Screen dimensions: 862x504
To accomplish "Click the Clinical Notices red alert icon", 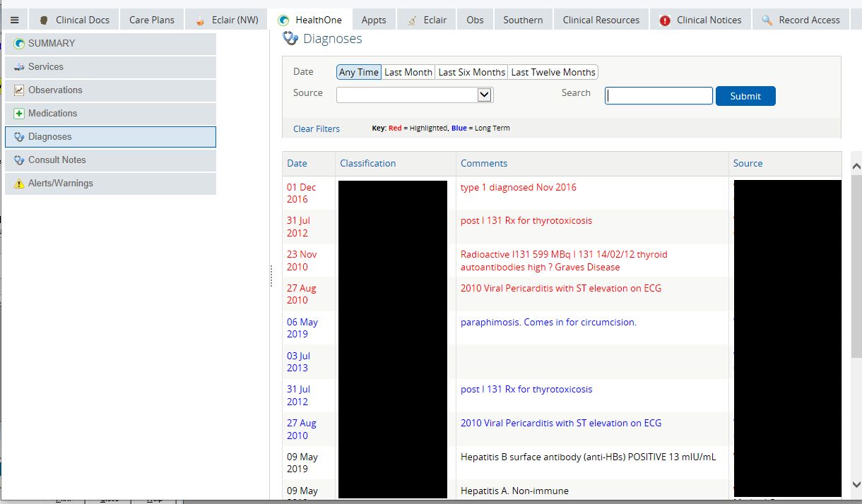I will [665, 20].
